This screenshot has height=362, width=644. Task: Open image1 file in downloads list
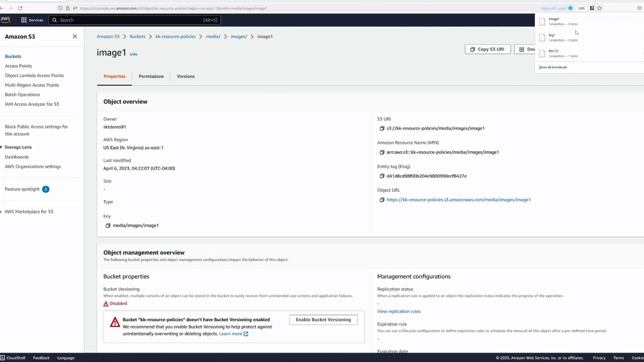(589, 21)
